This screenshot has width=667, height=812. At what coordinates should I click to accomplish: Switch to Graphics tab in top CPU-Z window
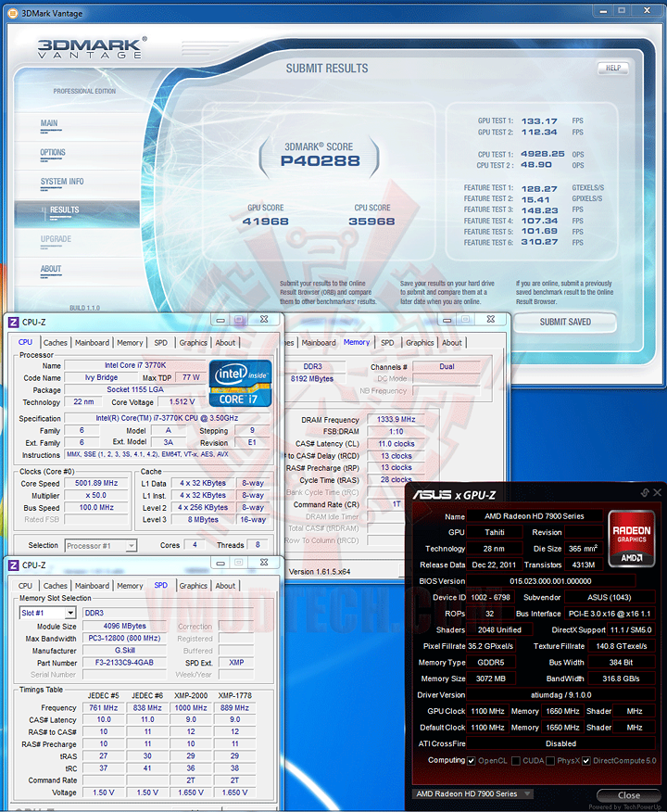[x=193, y=343]
